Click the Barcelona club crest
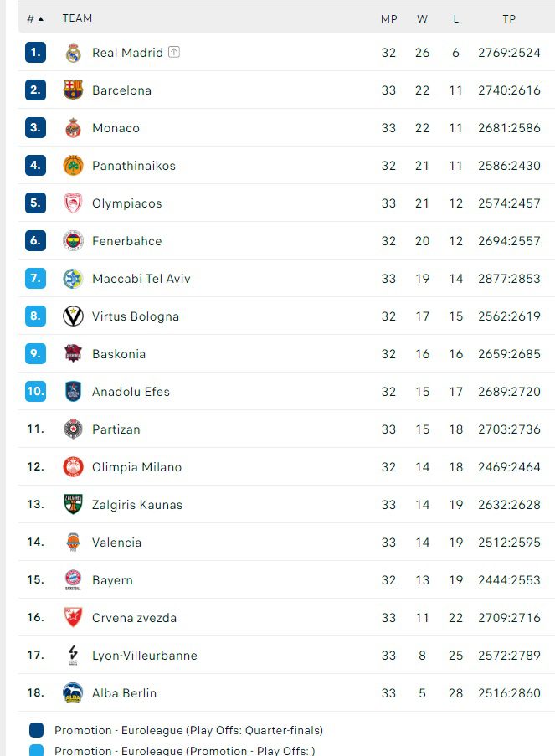The width and height of the screenshot is (555, 756). point(74,90)
